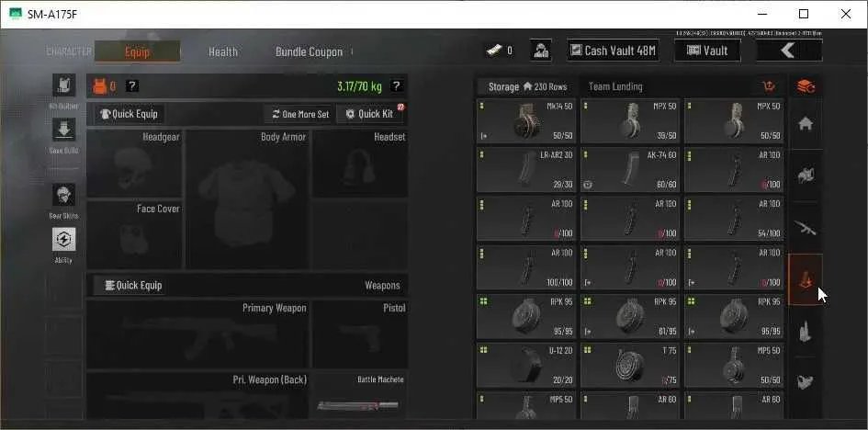
Task: Open the Vault button
Action: tap(707, 51)
